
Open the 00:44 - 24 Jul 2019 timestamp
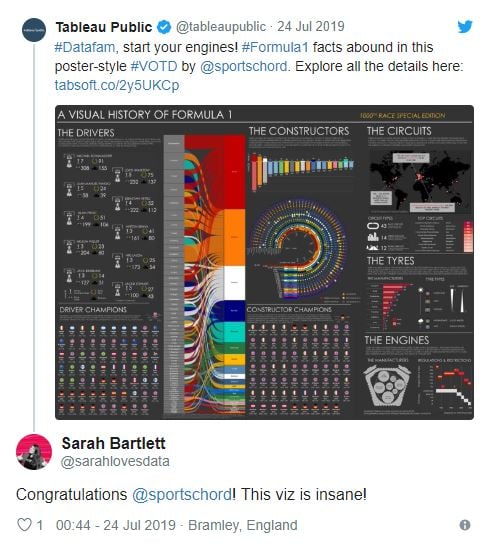(x=116, y=525)
